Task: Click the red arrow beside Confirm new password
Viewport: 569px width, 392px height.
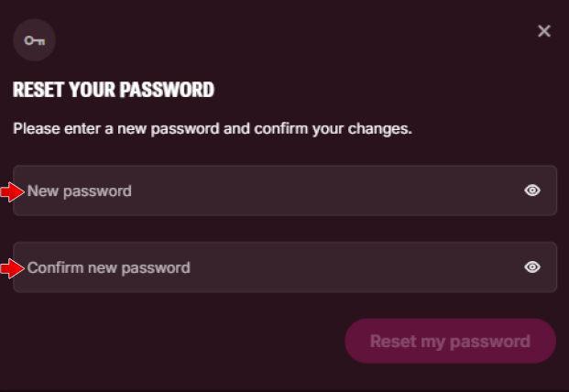Action: tap(12, 268)
